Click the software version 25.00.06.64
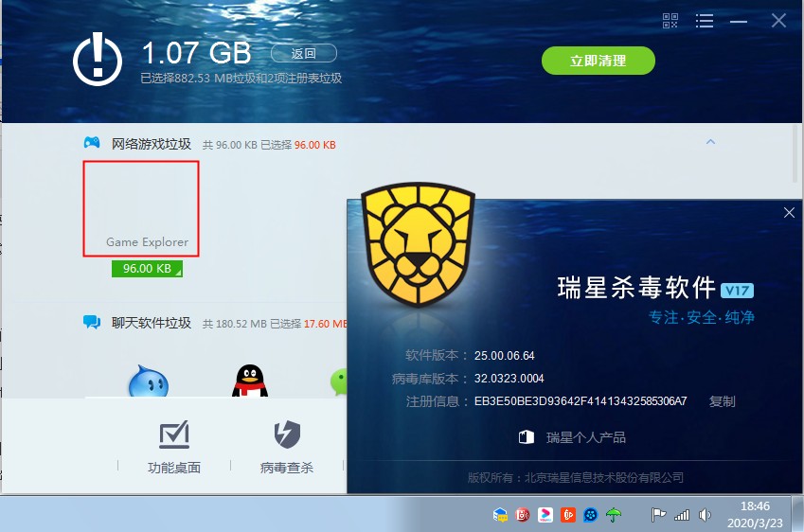 click(x=504, y=356)
